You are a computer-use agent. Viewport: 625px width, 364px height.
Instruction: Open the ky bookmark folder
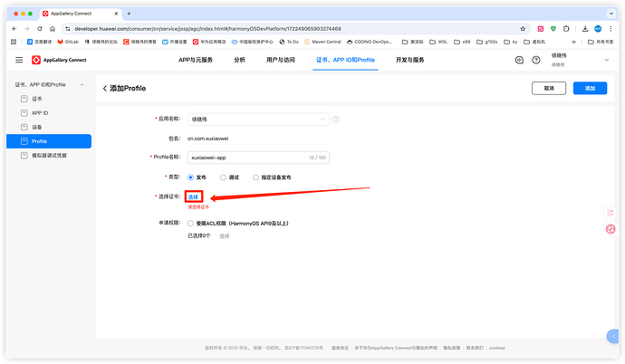pyautogui.click(x=511, y=42)
